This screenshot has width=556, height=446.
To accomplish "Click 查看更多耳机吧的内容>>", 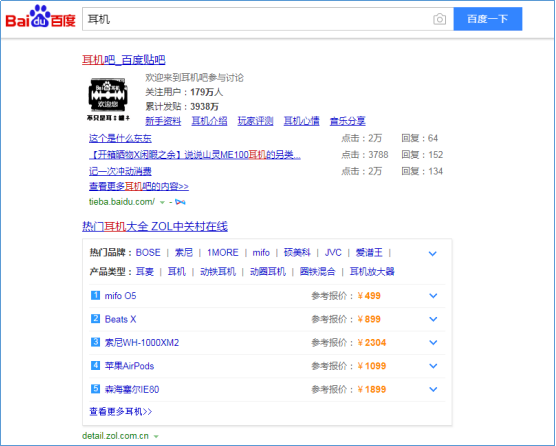I will [139, 186].
